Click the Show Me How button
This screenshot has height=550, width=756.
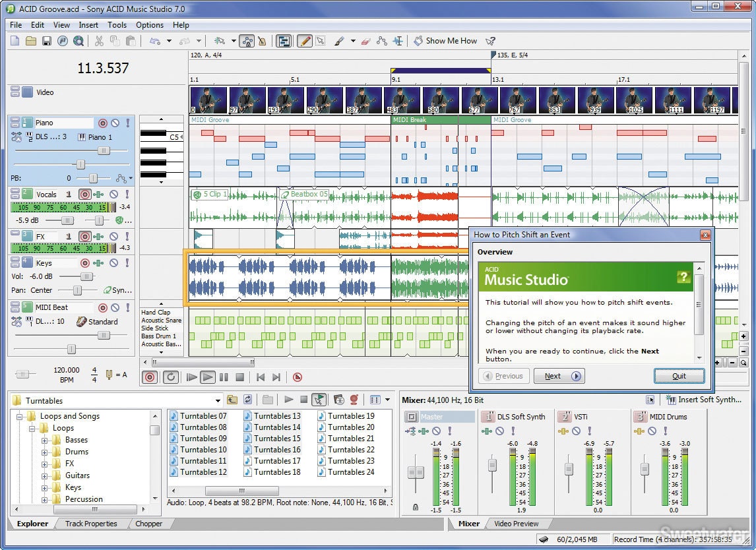click(x=445, y=41)
